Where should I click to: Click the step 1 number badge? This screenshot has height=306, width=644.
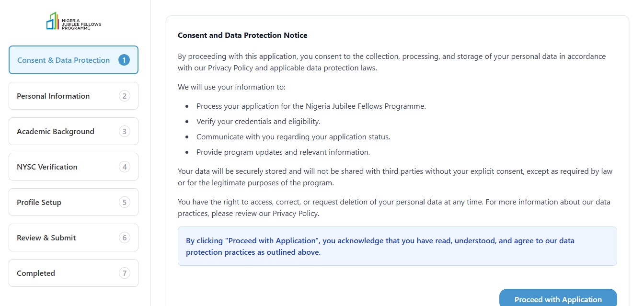tap(124, 60)
